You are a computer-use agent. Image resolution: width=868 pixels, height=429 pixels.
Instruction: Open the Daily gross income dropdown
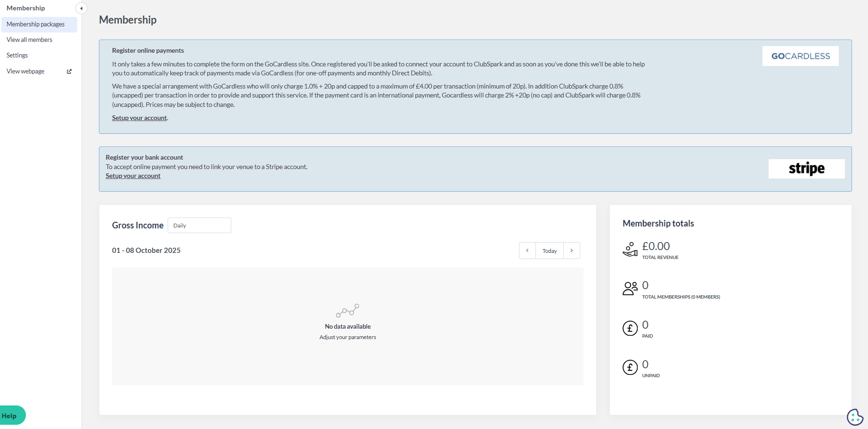pyautogui.click(x=199, y=226)
